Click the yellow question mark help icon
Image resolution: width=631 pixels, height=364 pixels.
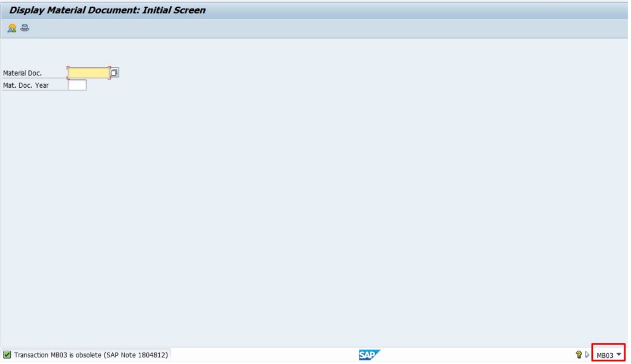pyautogui.click(x=578, y=355)
